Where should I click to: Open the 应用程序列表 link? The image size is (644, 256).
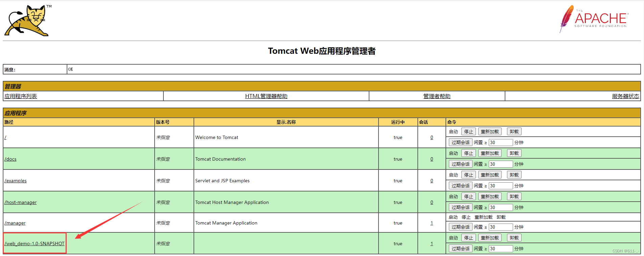click(21, 96)
